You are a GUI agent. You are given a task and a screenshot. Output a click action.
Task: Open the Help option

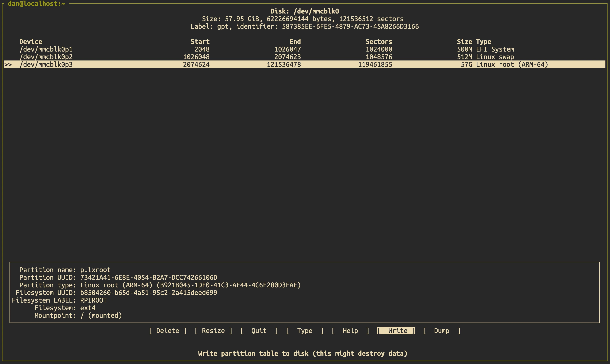(350, 331)
